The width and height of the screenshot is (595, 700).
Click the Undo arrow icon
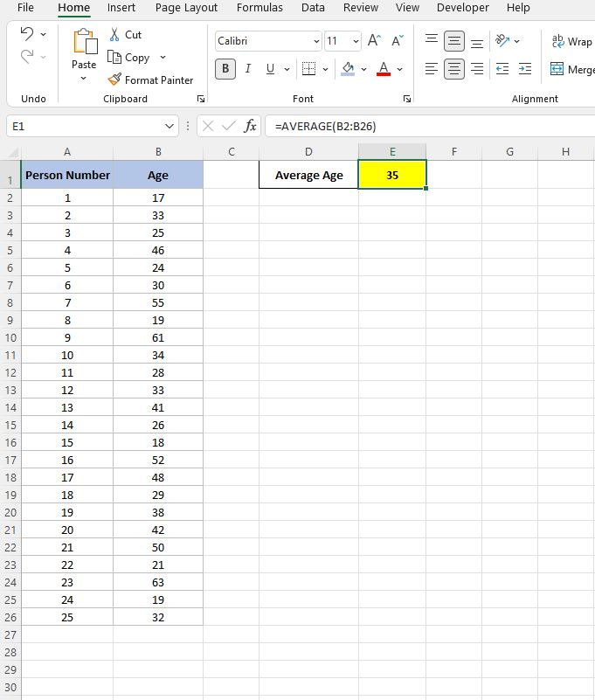[x=27, y=34]
